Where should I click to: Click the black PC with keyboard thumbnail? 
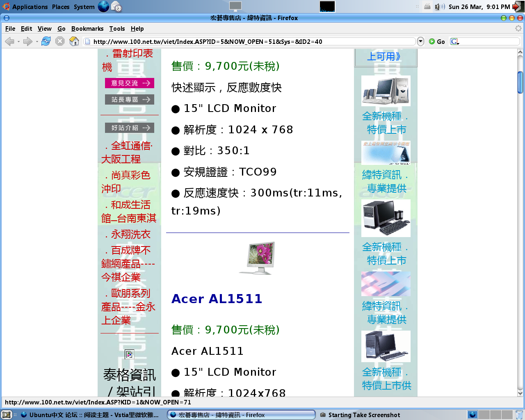pos(386,218)
